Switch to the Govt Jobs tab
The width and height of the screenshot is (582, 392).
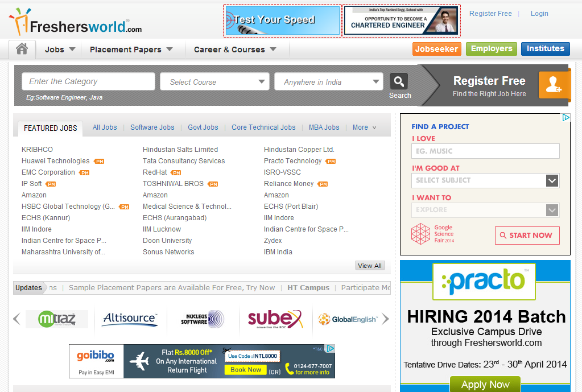tap(203, 127)
